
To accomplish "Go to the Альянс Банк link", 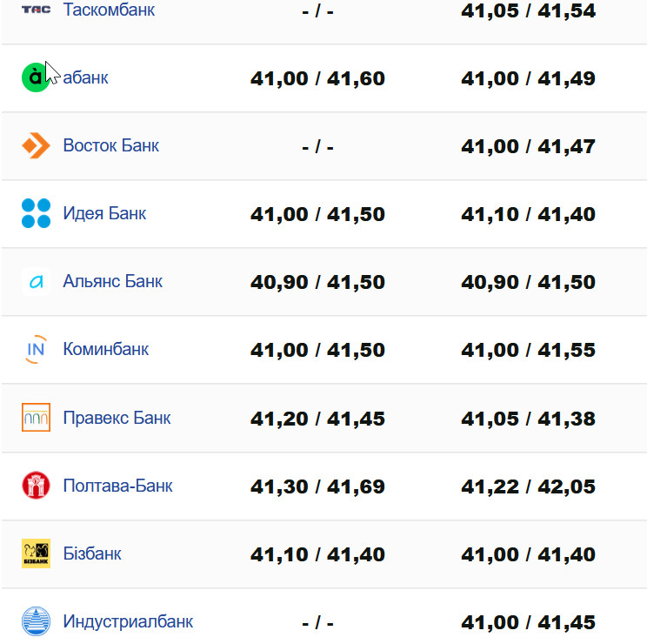I will click(112, 281).
